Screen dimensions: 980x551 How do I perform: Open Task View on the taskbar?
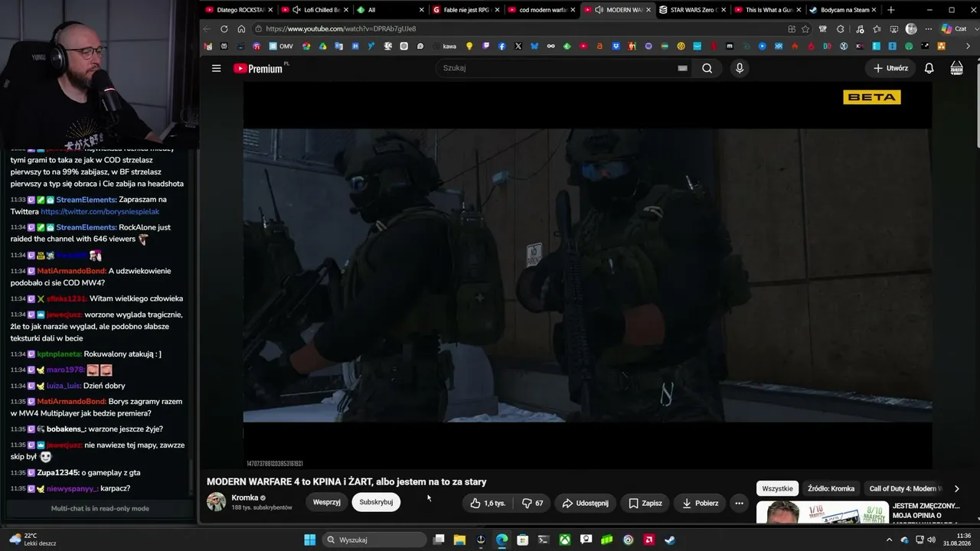(439, 540)
